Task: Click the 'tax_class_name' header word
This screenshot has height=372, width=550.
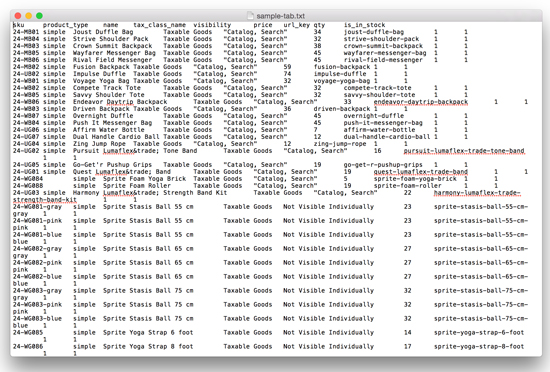Action: point(159,25)
